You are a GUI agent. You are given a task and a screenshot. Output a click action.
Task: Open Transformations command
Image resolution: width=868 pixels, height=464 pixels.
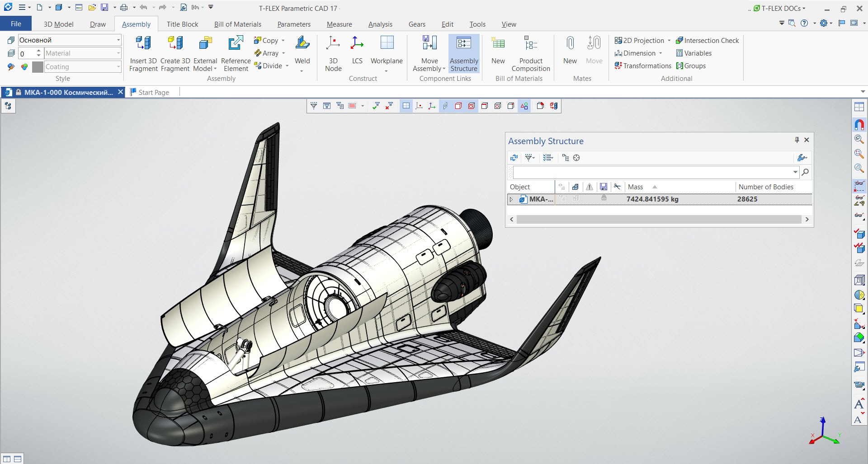point(643,66)
